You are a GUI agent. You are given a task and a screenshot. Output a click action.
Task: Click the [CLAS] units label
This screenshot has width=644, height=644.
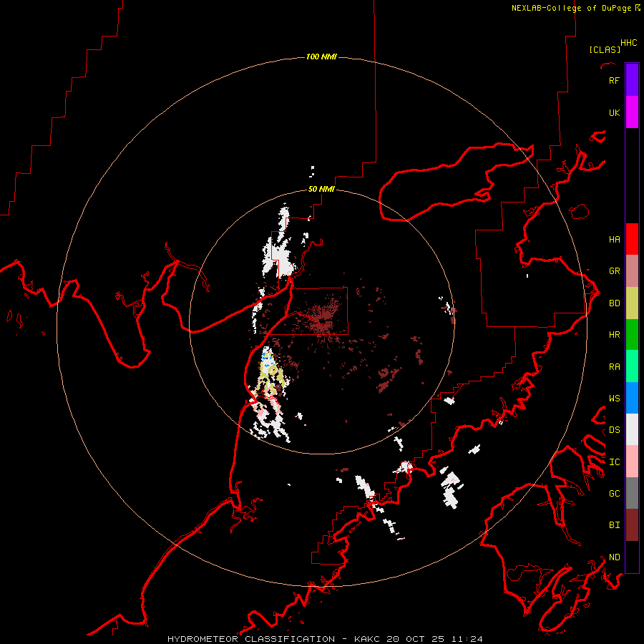click(605, 49)
